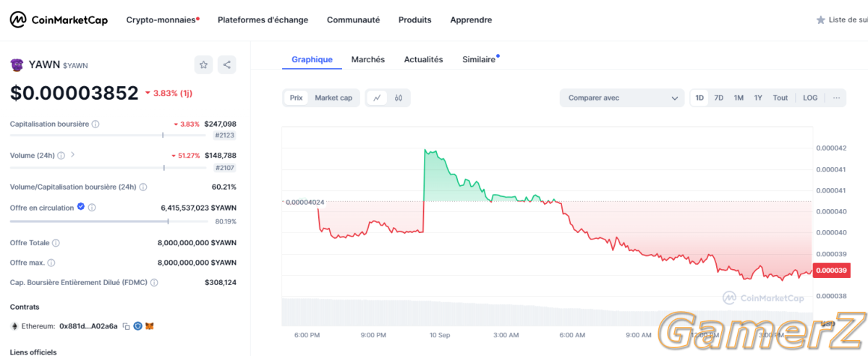Click the Liens officiels heading

point(33,352)
